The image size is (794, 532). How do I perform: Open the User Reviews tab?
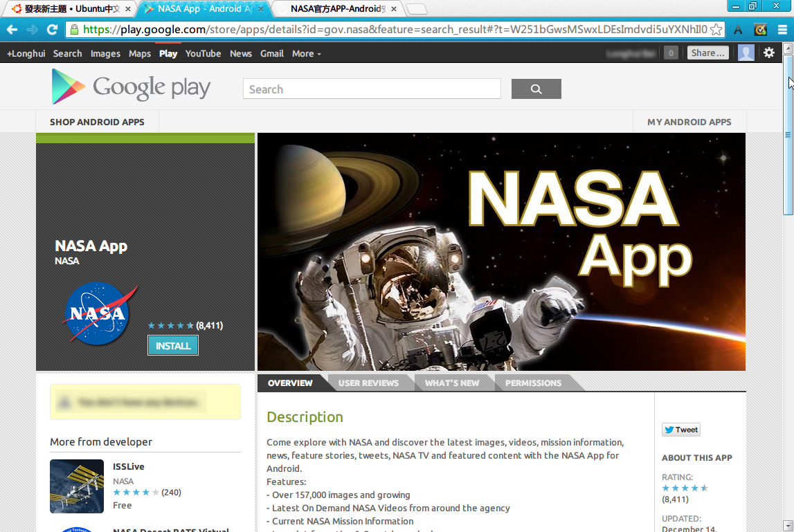tap(369, 383)
